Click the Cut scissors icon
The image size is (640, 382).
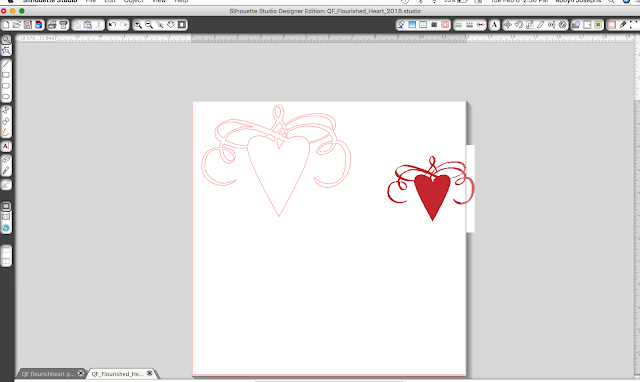click(x=99, y=25)
